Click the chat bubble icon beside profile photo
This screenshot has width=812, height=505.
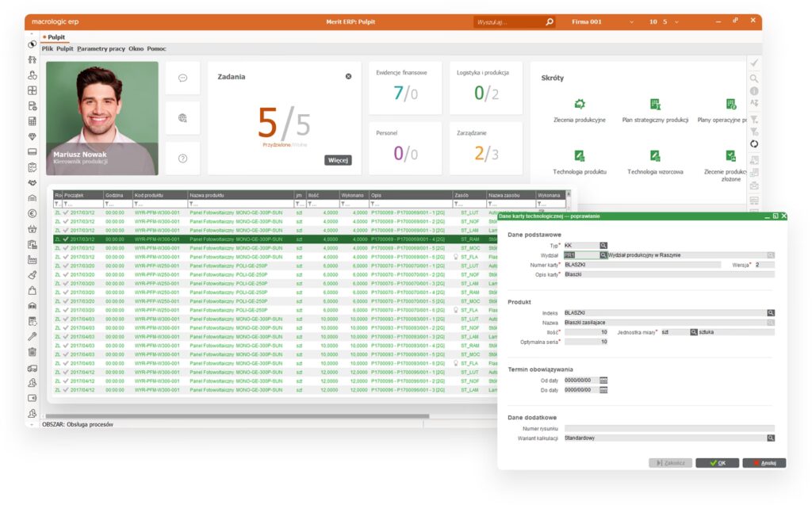[182, 78]
